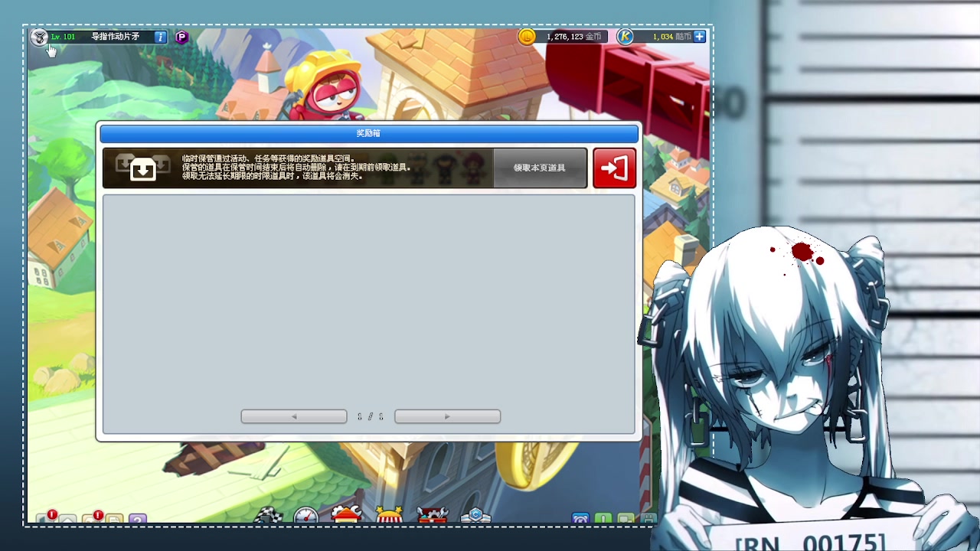The image size is (980, 551).
Task: Click the 奖励箱 title bar
Action: pos(368,133)
